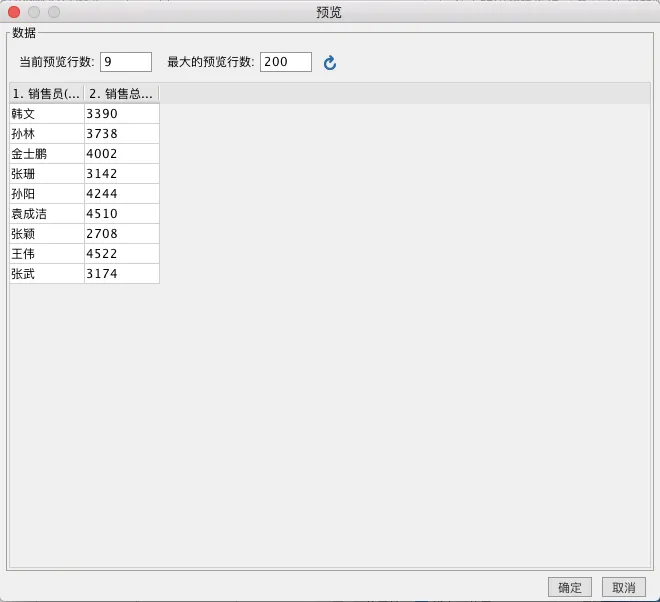This screenshot has width=660, height=602.
Task: Select the cell 袁成洁
Action: (x=47, y=213)
